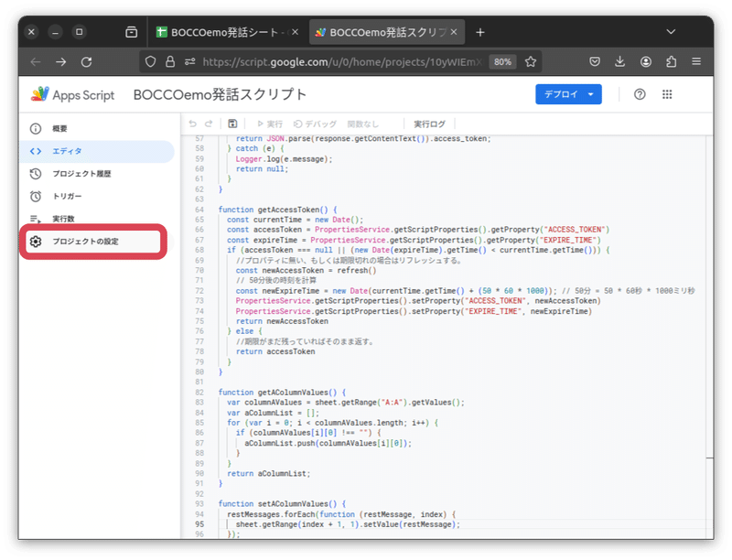Select the エディタ sidebar item
The height and width of the screenshot is (560, 732).
[96, 151]
